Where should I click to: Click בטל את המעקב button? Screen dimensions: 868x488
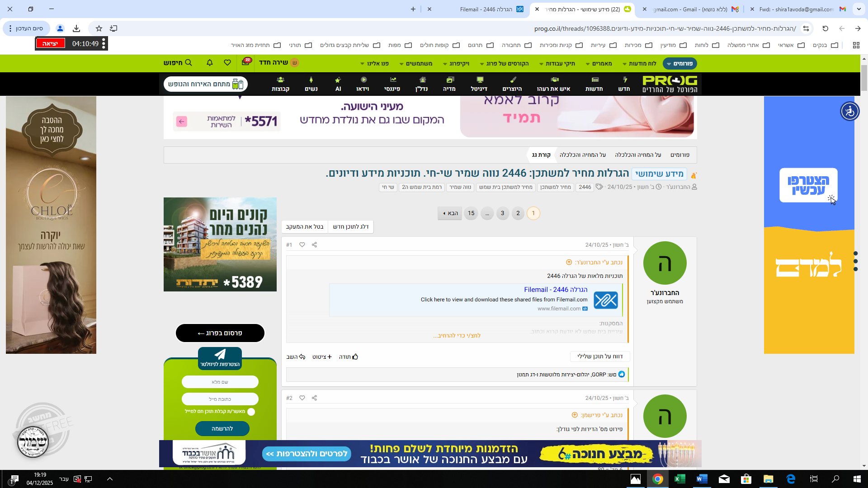(x=304, y=227)
